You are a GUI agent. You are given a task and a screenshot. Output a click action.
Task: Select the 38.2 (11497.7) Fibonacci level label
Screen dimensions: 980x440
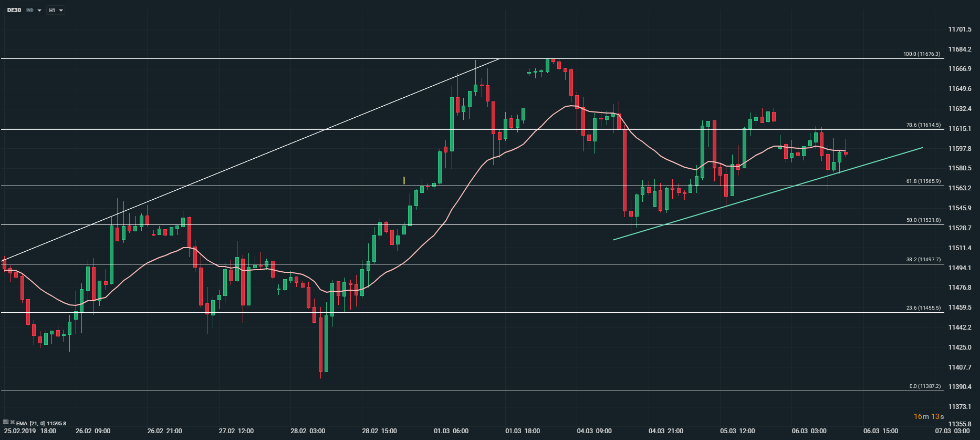pos(923,260)
